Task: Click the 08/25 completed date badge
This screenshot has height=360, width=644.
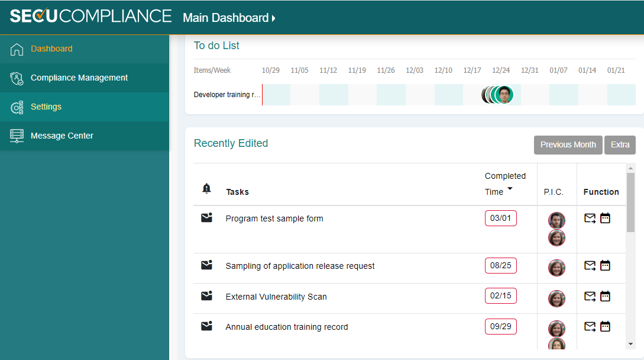Action: tap(501, 265)
